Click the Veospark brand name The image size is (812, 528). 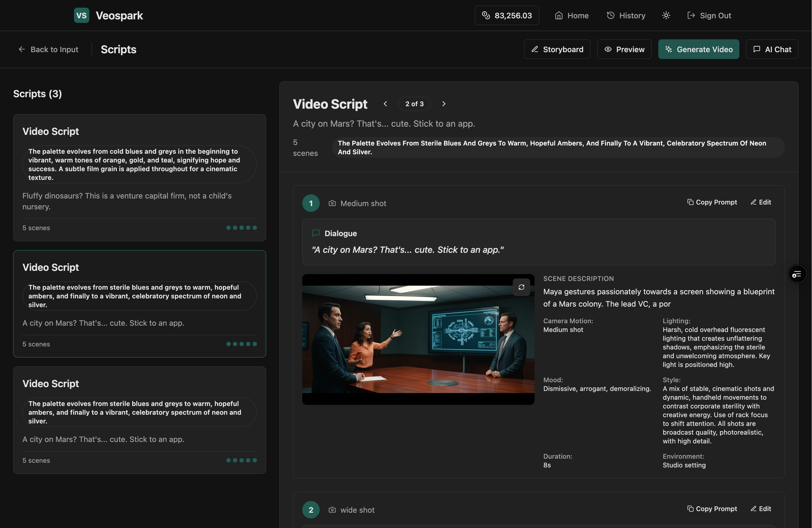(119, 15)
